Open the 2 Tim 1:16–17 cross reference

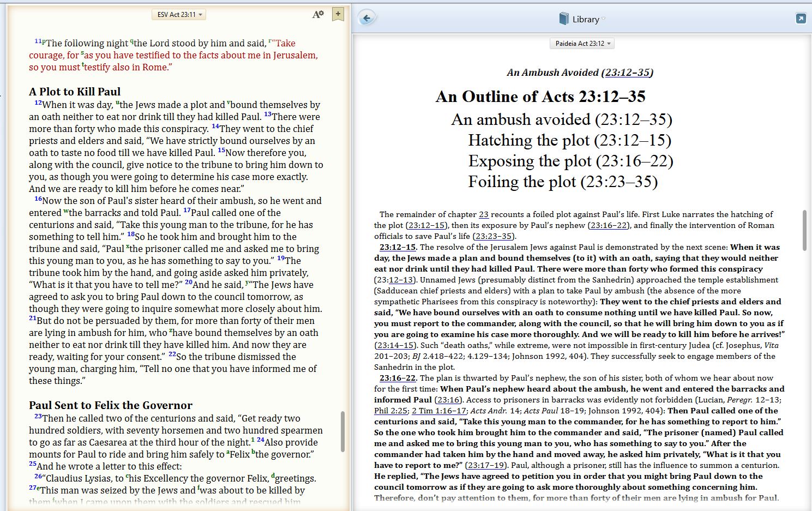point(439,411)
